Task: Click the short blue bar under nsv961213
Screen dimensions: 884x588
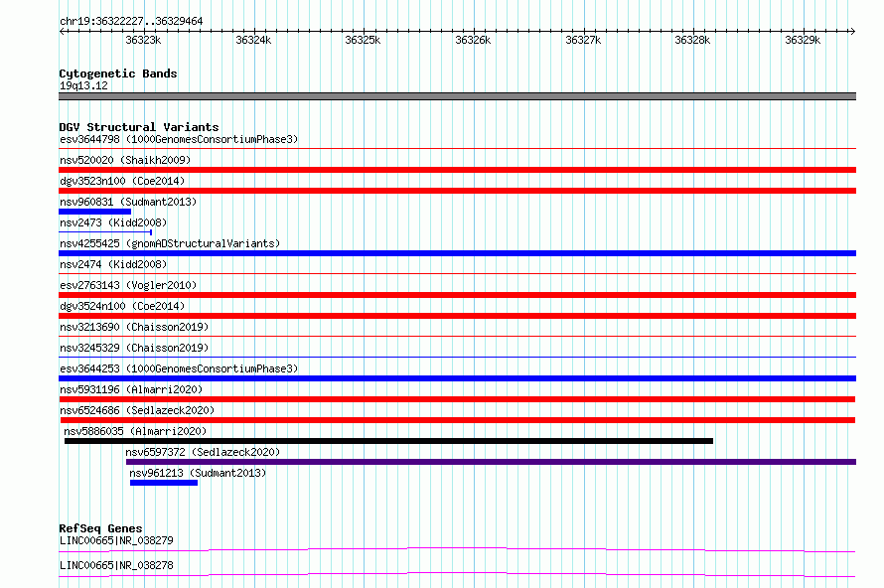Action: click(164, 483)
